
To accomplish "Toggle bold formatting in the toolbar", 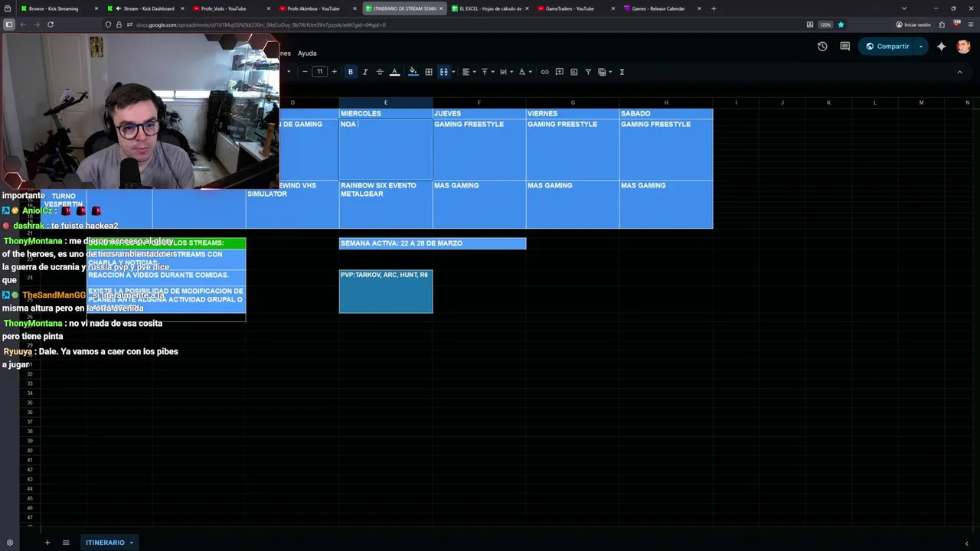I will 351,72.
